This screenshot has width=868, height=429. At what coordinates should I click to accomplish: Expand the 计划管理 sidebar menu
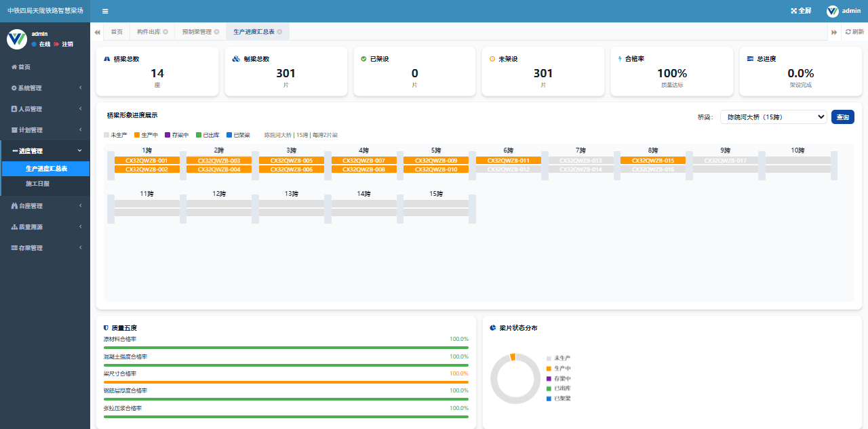(45, 130)
